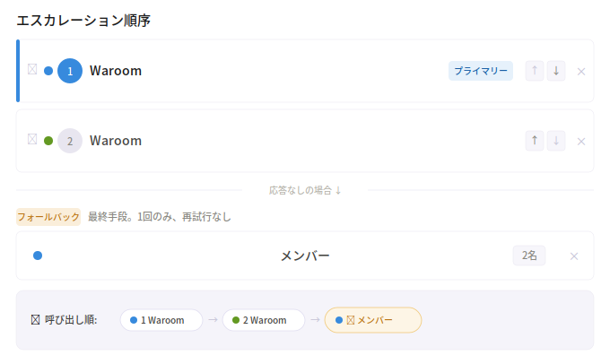Move second Waroom step down
The height and width of the screenshot is (364, 610).
(556, 141)
